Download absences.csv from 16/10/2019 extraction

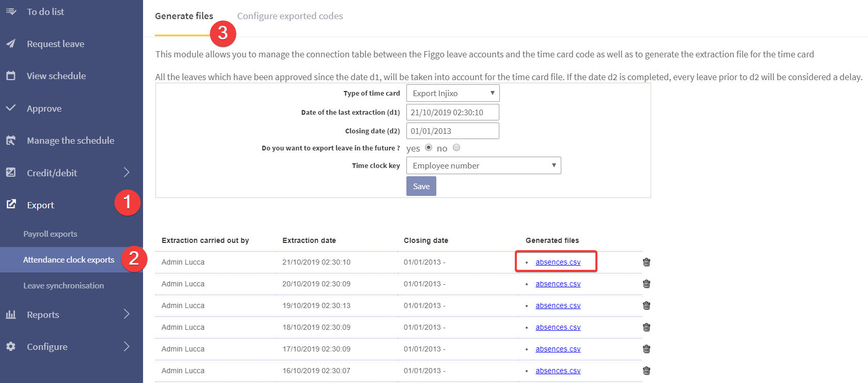(558, 371)
